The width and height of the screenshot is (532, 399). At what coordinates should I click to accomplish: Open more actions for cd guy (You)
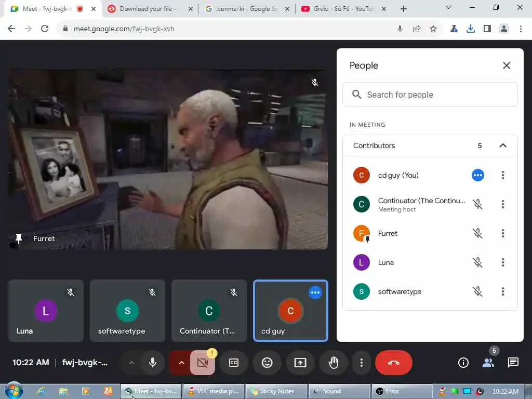point(503,175)
